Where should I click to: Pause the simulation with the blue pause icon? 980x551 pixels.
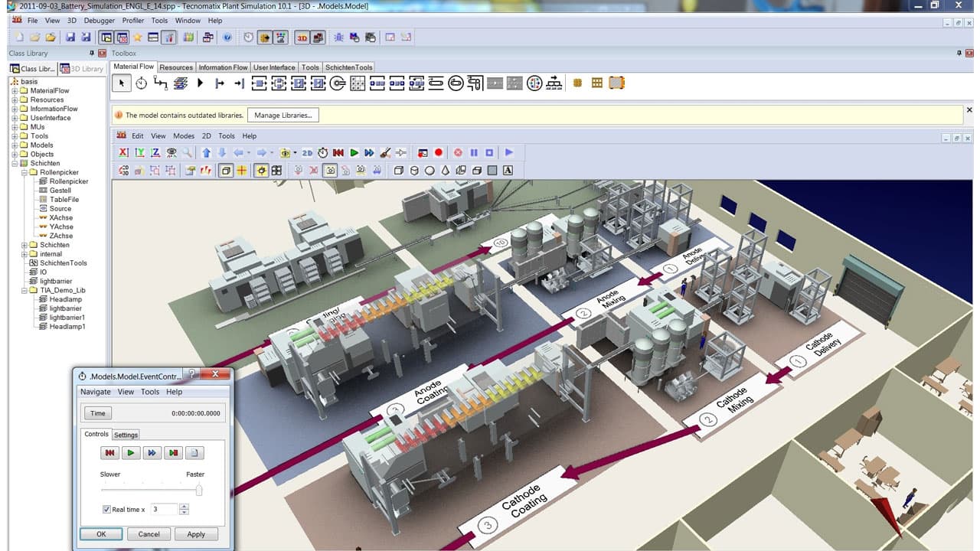coord(473,152)
